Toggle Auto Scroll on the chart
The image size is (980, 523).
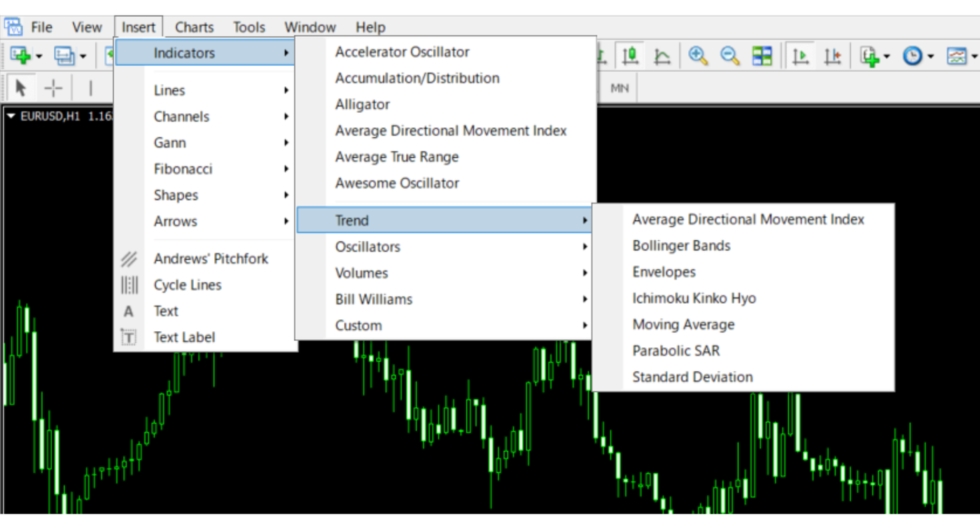[800, 56]
